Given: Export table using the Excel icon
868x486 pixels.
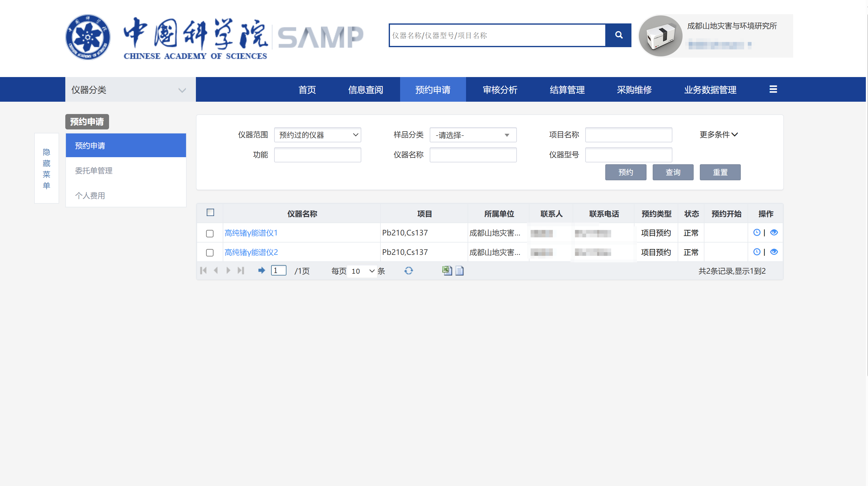Looking at the screenshot, I should pyautogui.click(x=447, y=271).
